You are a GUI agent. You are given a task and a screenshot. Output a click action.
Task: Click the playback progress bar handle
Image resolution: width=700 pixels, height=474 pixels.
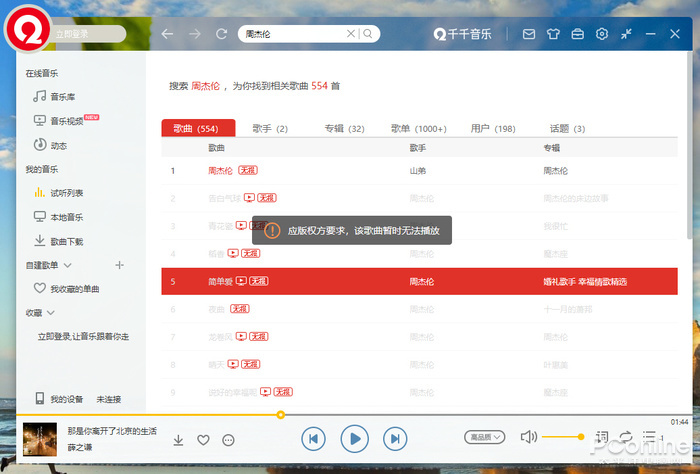280,415
